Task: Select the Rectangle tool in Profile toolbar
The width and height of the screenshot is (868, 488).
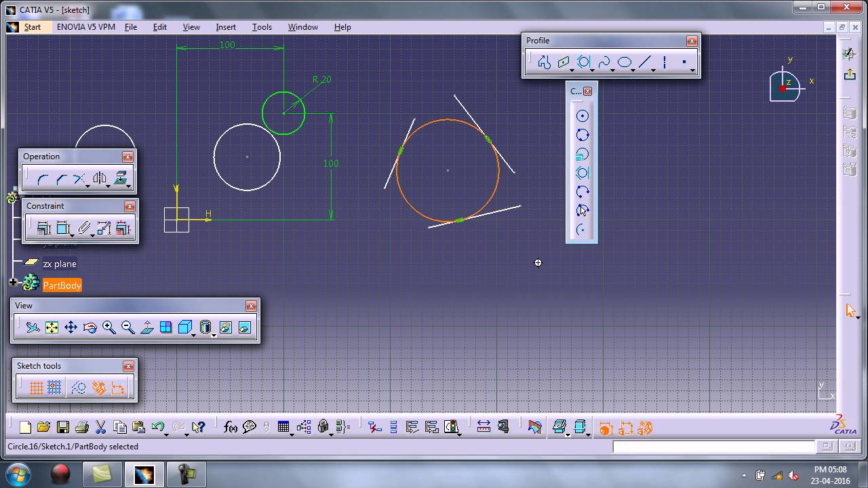Action: pyautogui.click(x=564, y=62)
